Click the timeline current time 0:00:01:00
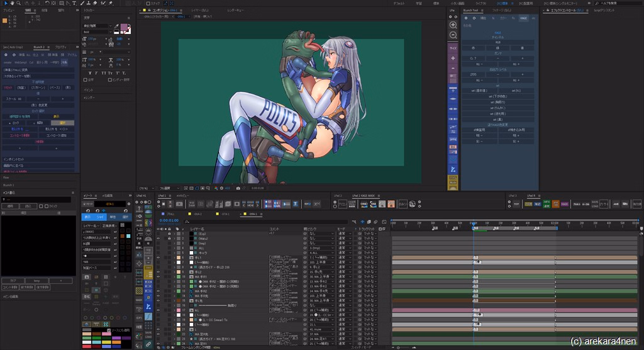 click(x=169, y=220)
